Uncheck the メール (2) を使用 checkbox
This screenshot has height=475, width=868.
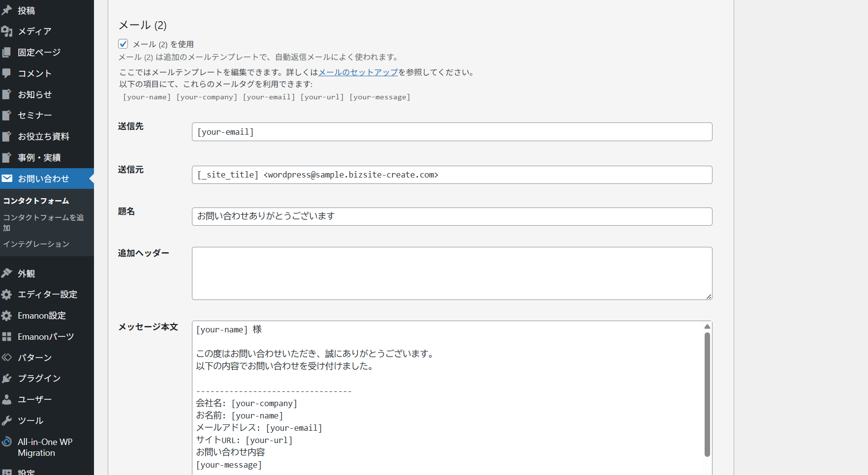pos(123,44)
